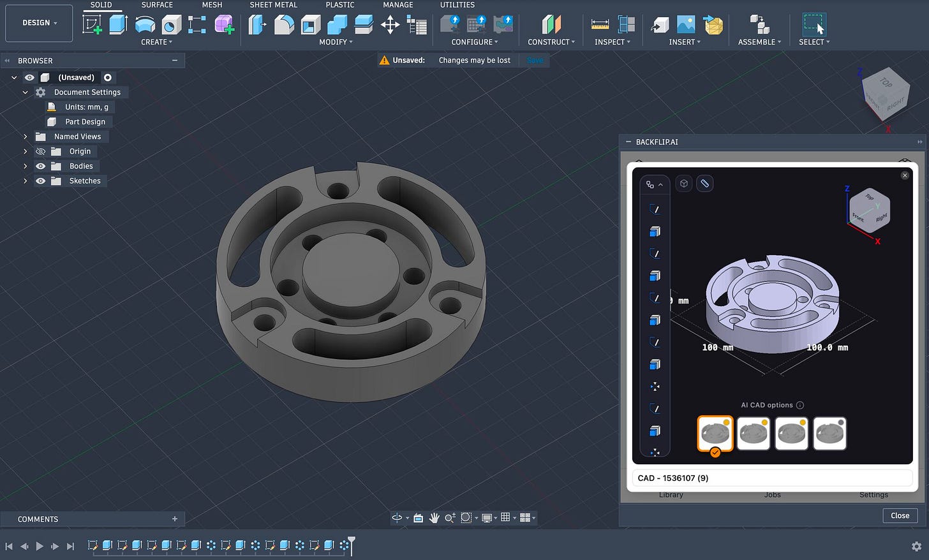Collapse the feature list header in Backflip preview

653,184
